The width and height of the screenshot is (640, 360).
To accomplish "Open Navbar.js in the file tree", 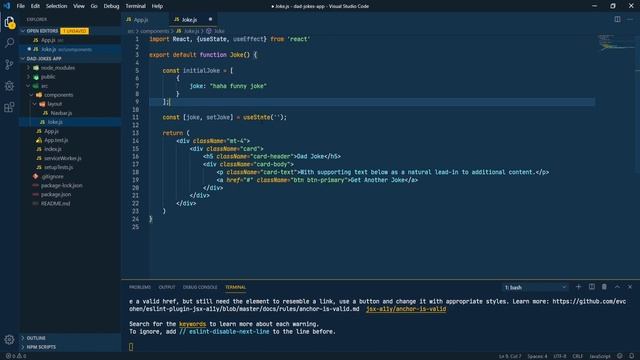I will pyautogui.click(x=61, y=113).
